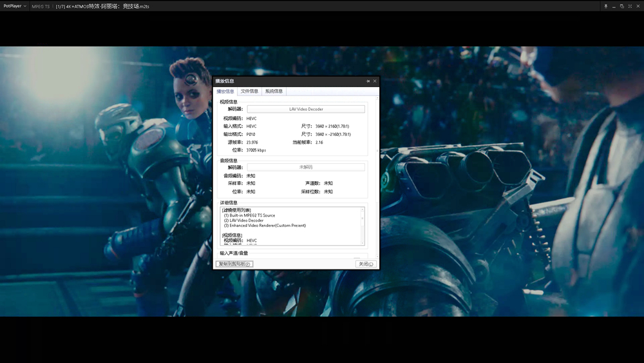Close the 播放信息 dialog with X
Screen dimensions: 644x363
[x=375, y=81]
